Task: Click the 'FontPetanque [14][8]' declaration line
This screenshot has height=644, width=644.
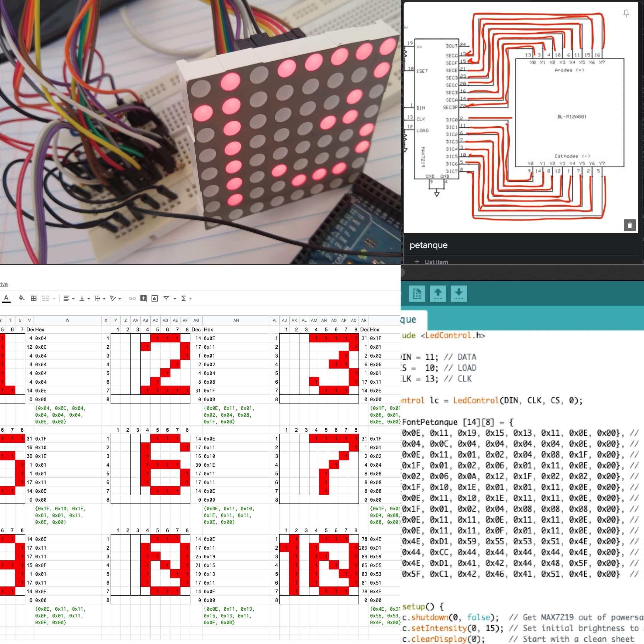Action: point(458,422)
